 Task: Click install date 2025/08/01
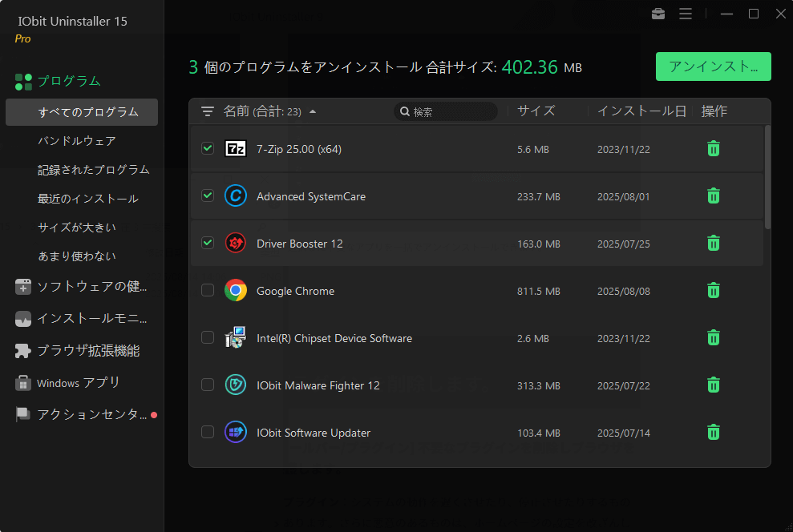tap(624, 197)
